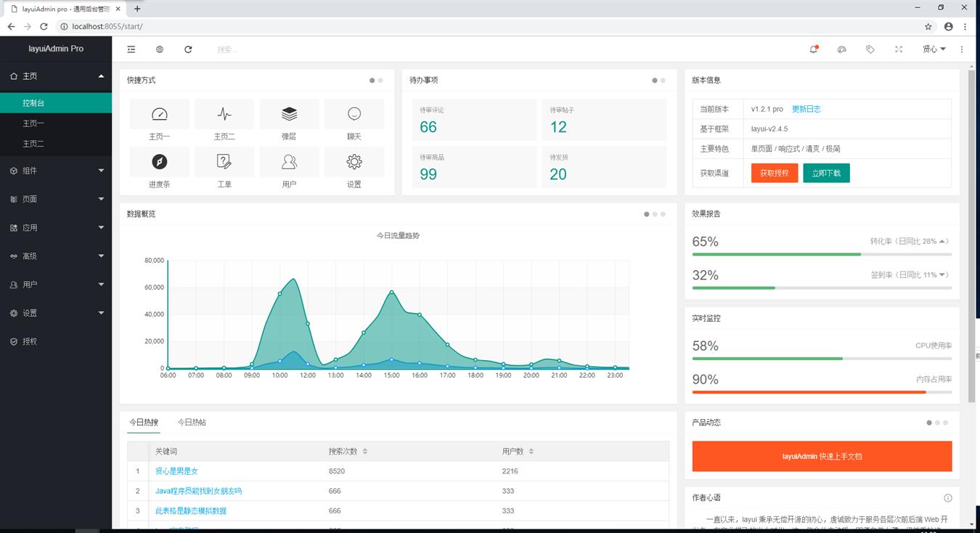980x533 pixels.
Task: Open the 贤心是男是女 keyword link
Action: point(176,471)
